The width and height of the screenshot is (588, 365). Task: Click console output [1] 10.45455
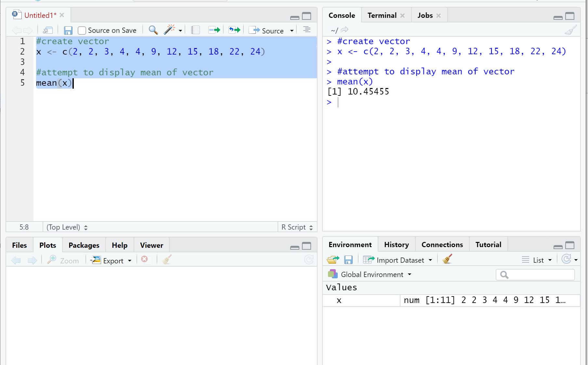(x=358, y=92)
